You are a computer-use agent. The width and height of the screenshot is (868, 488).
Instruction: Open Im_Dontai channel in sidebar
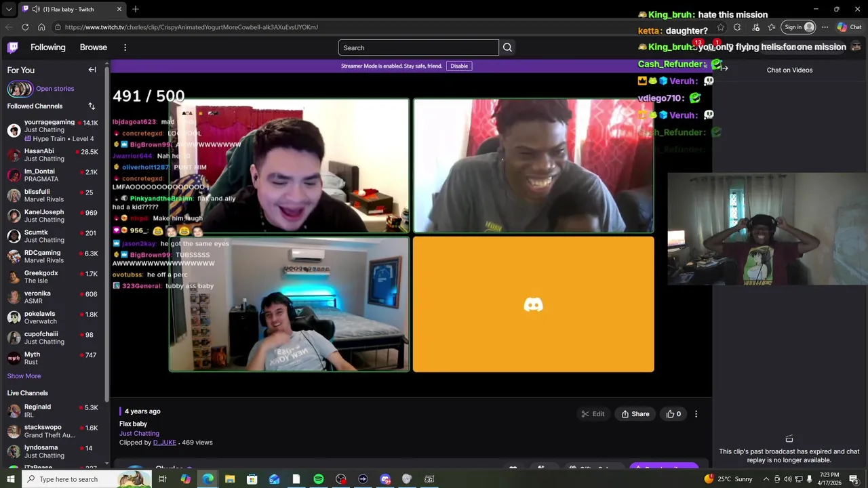point(53,176)
